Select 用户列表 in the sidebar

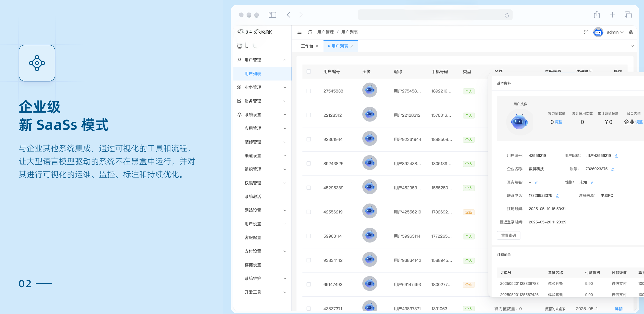tap(252, 74)
